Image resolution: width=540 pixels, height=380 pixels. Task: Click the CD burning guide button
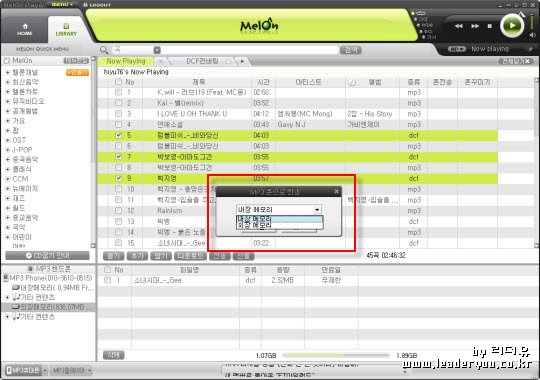48,256
